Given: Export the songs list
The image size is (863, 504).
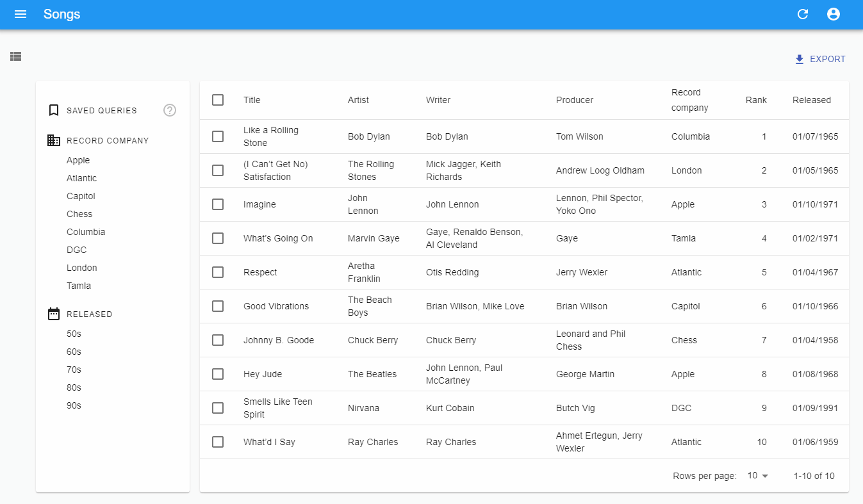Looking at the screenshot, I should [x=820, y=58].
